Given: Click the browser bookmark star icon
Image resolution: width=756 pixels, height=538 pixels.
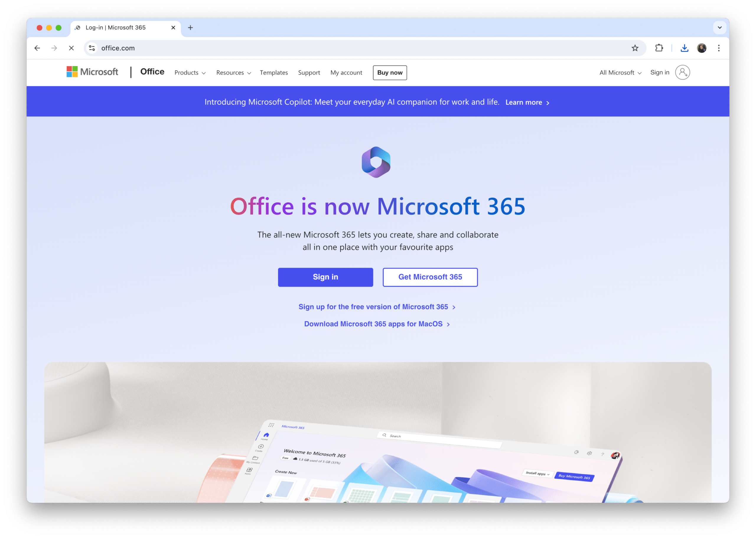Looking at the screenshot, I should pos(634,47).
